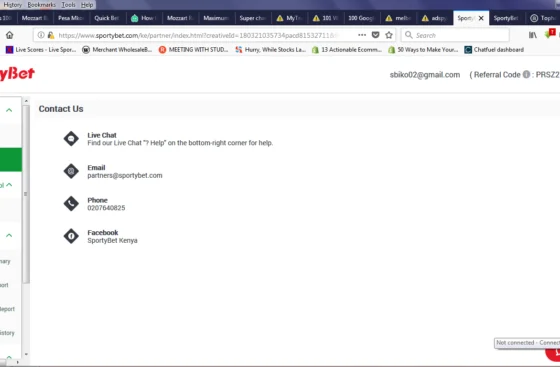
Task: Click SportyBet Kenya Facebook text
Action: [112, 240]
